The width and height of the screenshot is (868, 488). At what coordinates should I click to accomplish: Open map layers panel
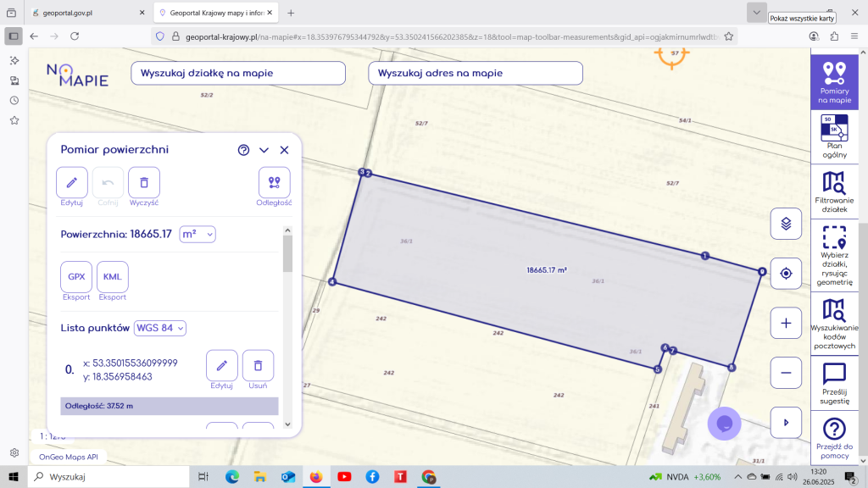tap(786, 224)
